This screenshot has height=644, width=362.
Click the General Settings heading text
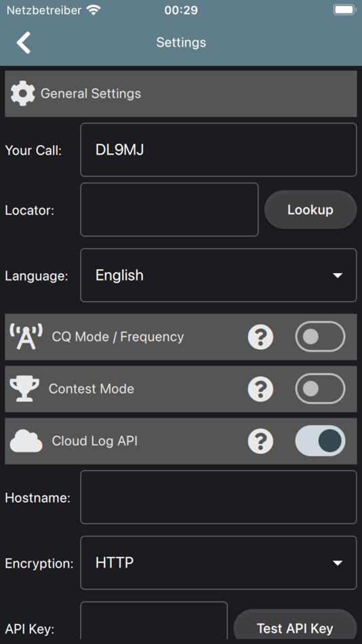point(91,94)
